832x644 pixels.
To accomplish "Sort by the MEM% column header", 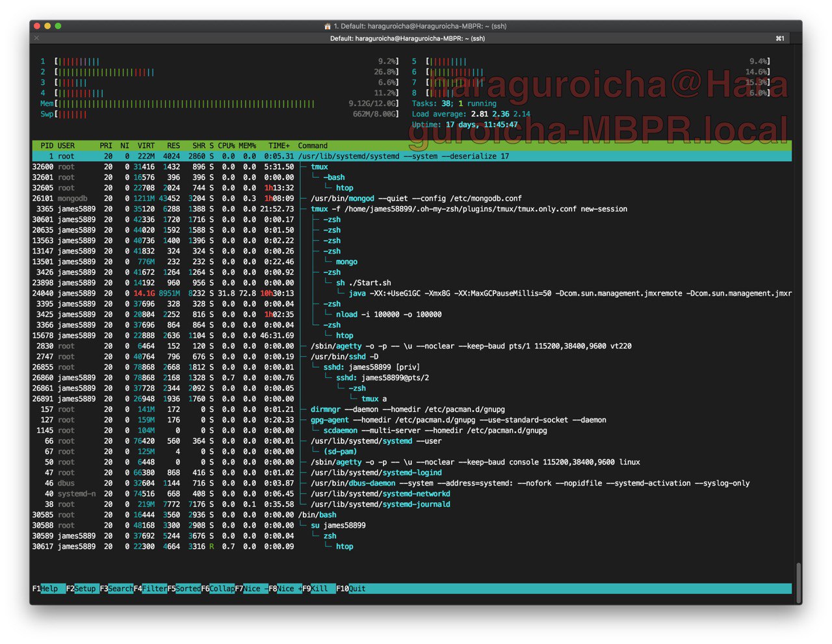I will coord(247,146).
